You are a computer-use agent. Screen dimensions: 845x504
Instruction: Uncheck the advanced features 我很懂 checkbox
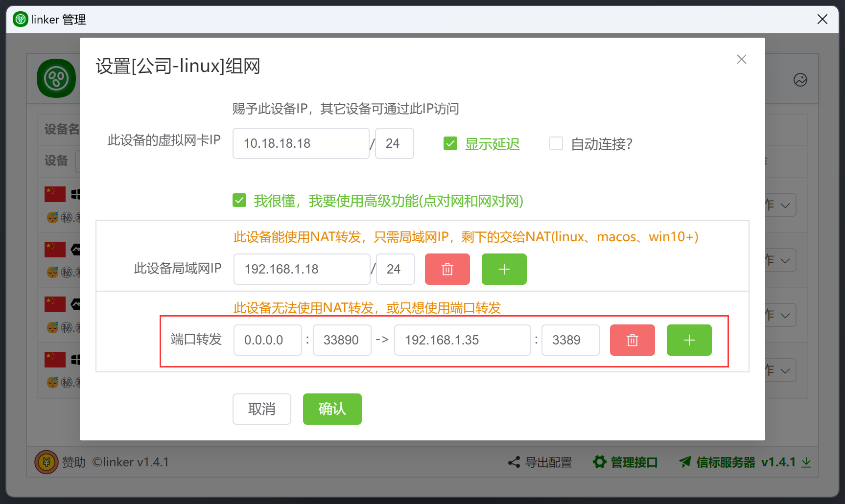(x=239, y=201)
